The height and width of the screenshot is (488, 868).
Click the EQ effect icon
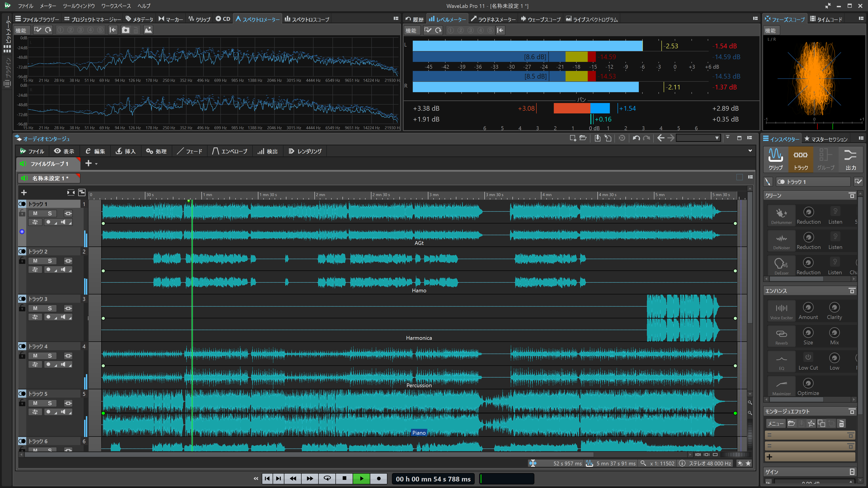pyautogui.click(x=781, y=361)
